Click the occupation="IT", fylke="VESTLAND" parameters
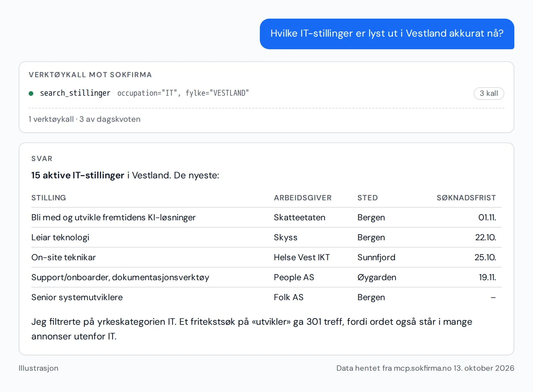This screenshot has width=533, height=392. click(183, 93)
